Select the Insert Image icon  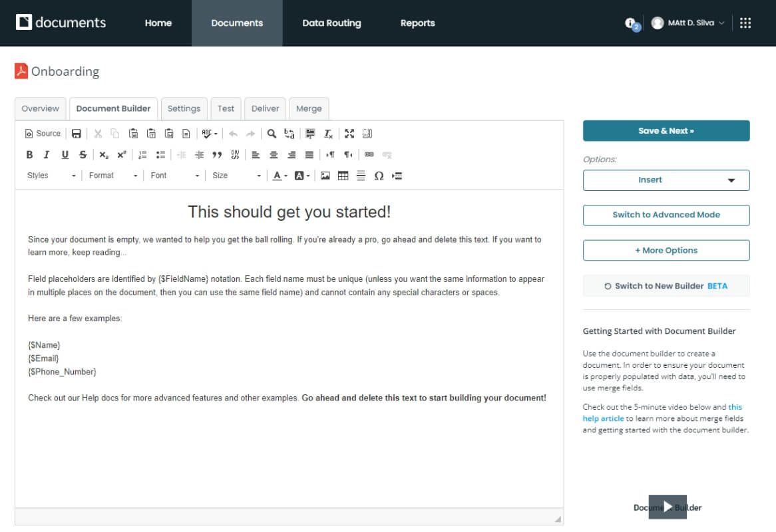pos(325,175)
